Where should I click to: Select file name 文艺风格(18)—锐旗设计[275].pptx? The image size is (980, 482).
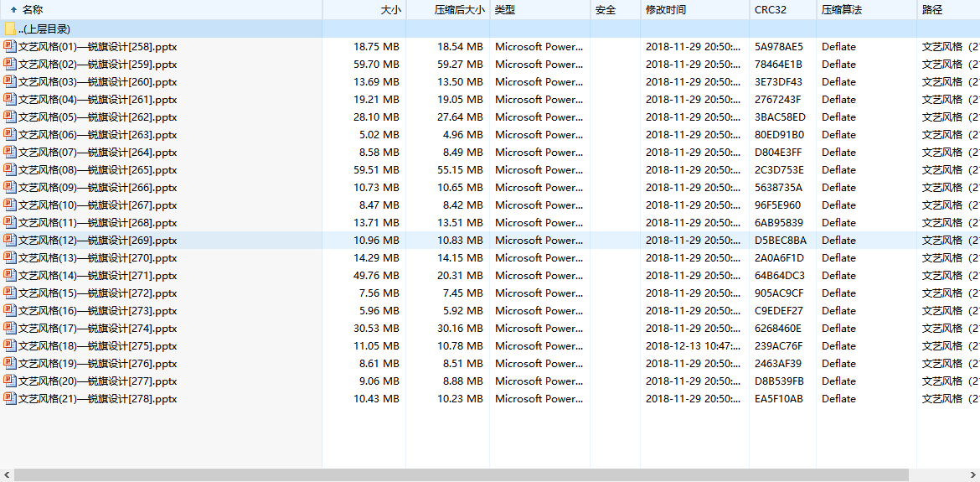click(x=97, y=345)
